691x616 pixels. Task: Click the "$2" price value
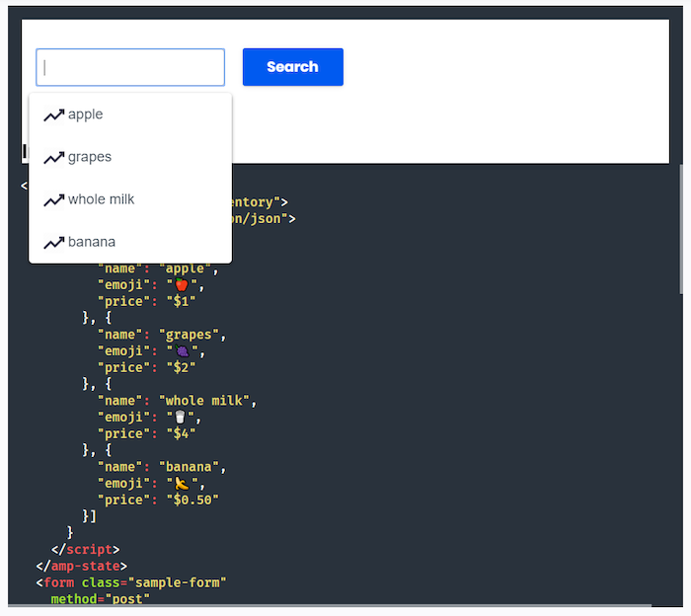coord(181,368)
